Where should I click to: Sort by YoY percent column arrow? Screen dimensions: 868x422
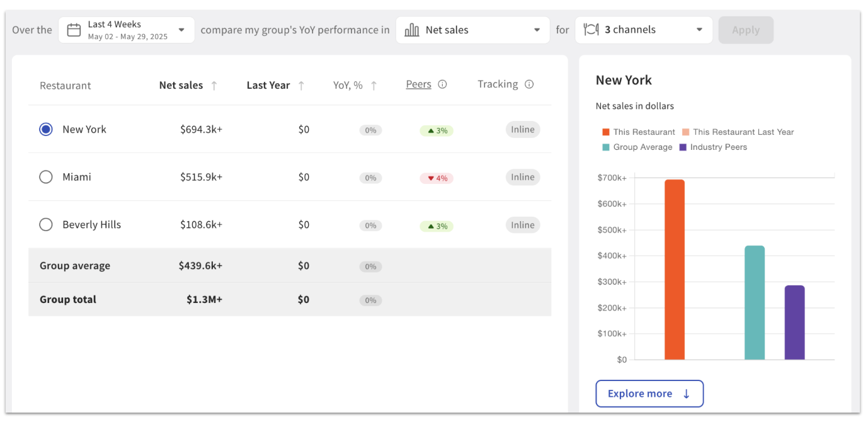click(374, 86)
